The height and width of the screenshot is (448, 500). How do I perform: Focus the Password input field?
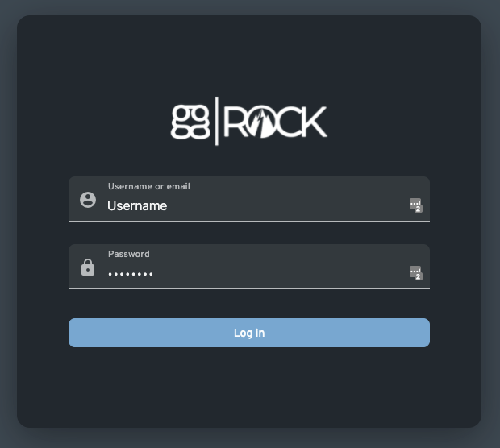point(249,267)
